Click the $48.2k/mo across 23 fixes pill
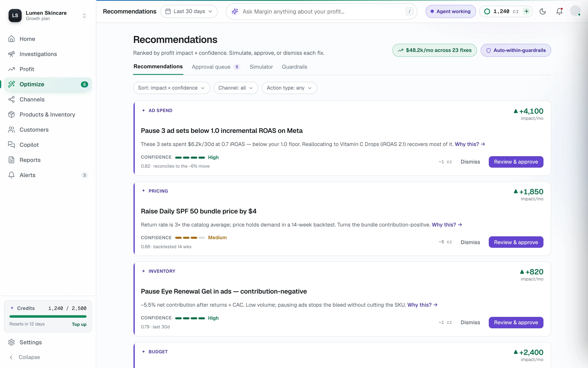Image resolution: width=588 pixels, height=368 pixels. (x=434, y=50)
